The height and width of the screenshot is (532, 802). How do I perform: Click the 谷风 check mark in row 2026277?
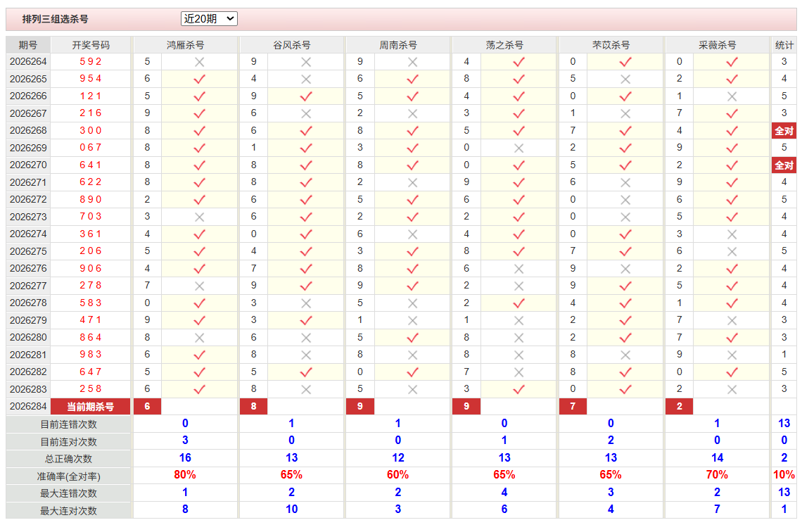(306, 286)
